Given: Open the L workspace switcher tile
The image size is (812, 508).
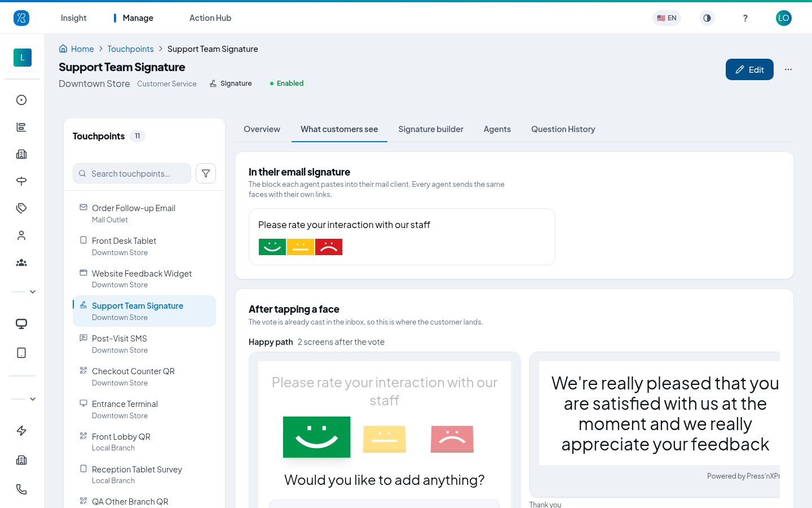Looking at the screenshot, I should (x=23, y=58).
